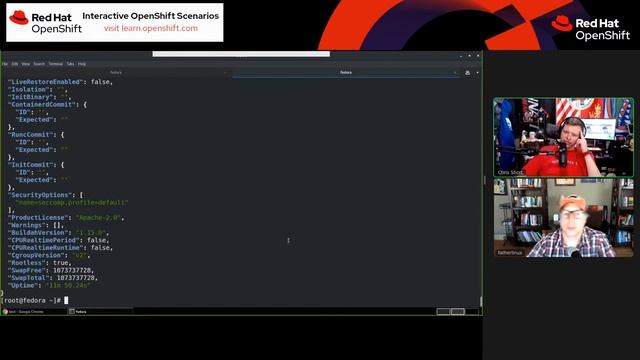Click the "RuncCommit" key
The image size is (640, 360).
tap(31, 135)
